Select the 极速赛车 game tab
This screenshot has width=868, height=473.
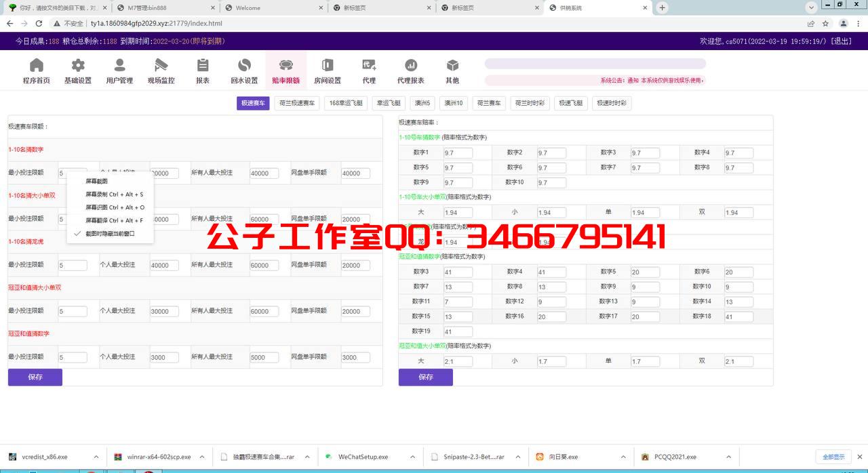tap(253, 103)
